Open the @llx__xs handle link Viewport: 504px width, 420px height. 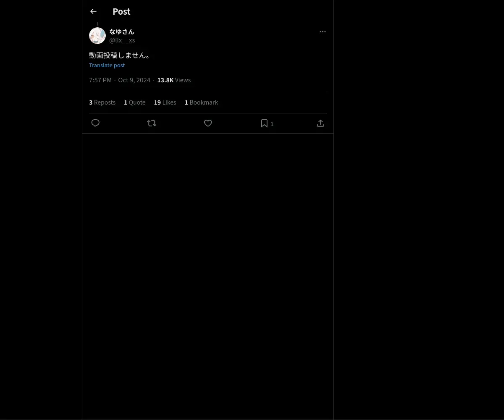(x=122, y=40)
